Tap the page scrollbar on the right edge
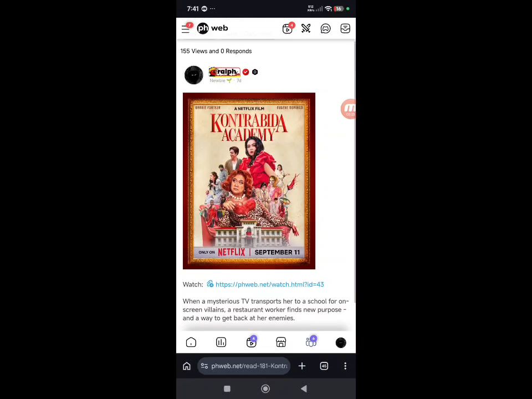 [x=355, y=171]
